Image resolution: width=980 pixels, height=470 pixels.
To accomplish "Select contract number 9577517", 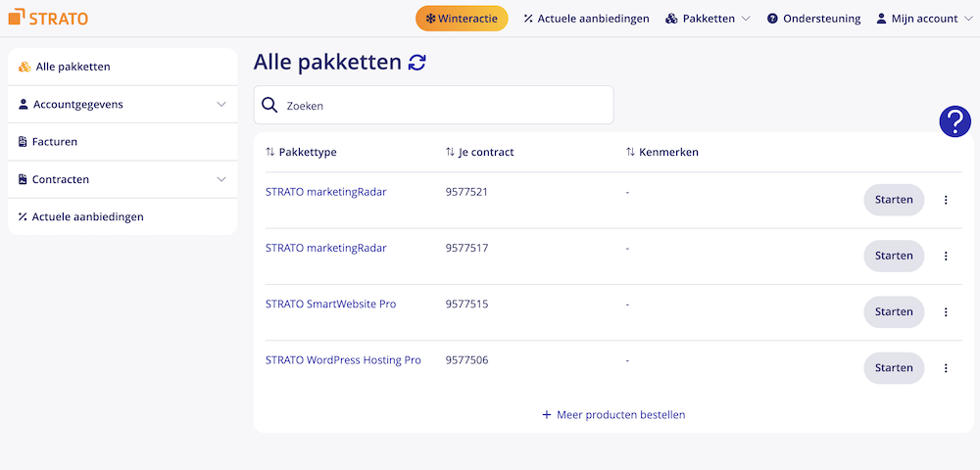I will 466,249.
